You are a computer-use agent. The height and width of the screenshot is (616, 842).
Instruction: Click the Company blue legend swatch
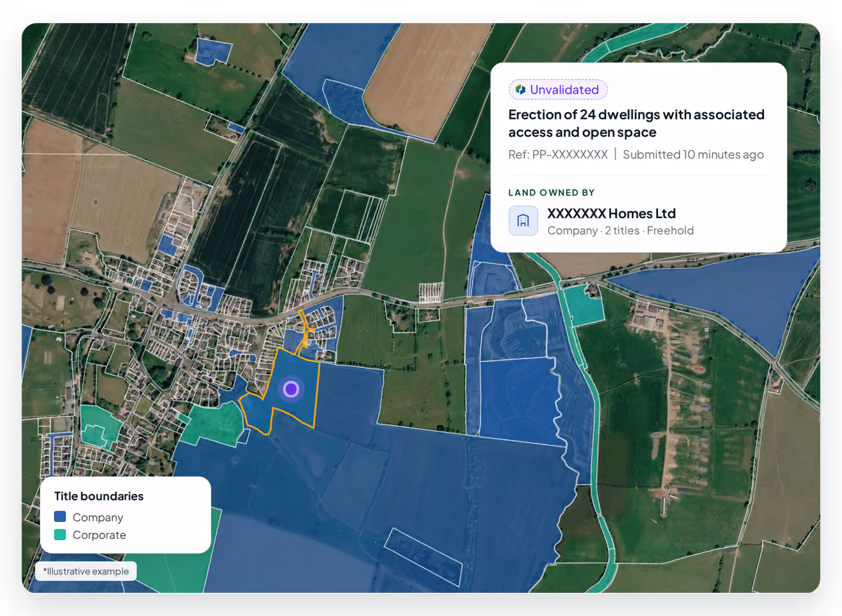(60, 517)
